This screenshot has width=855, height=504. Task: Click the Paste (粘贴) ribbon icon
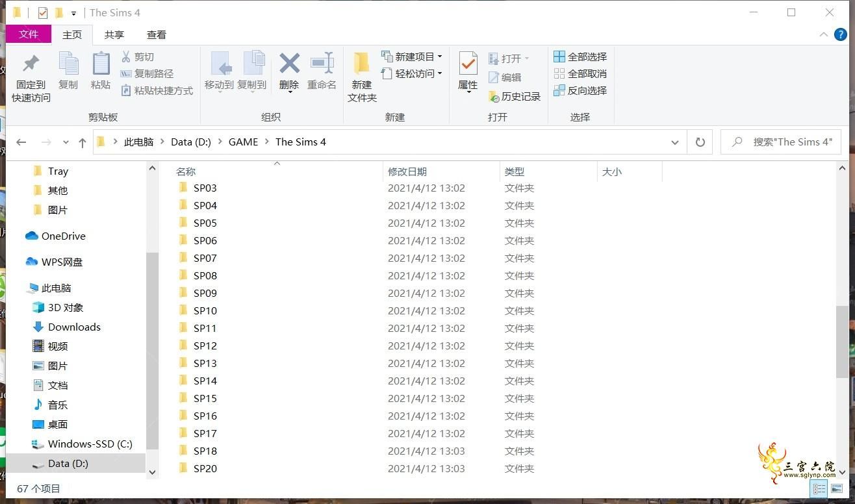tap(101, 64)
